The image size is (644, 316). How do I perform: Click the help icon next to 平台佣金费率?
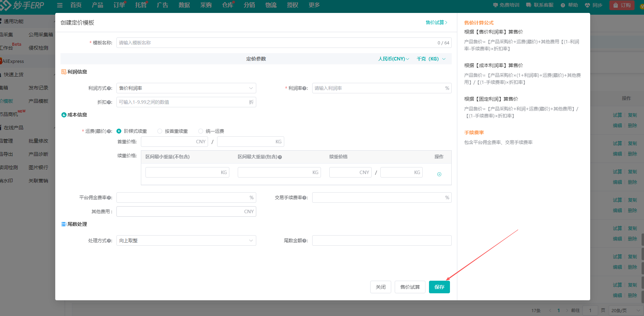click(109, 198)
